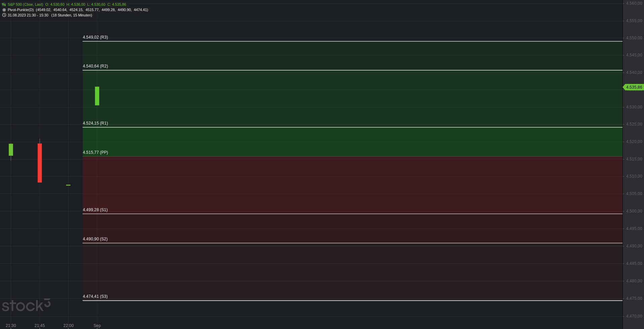Viewport: 644px width, 329px height.
Task: Click the 31.08.2023 time range text
Action: (28, 15)
